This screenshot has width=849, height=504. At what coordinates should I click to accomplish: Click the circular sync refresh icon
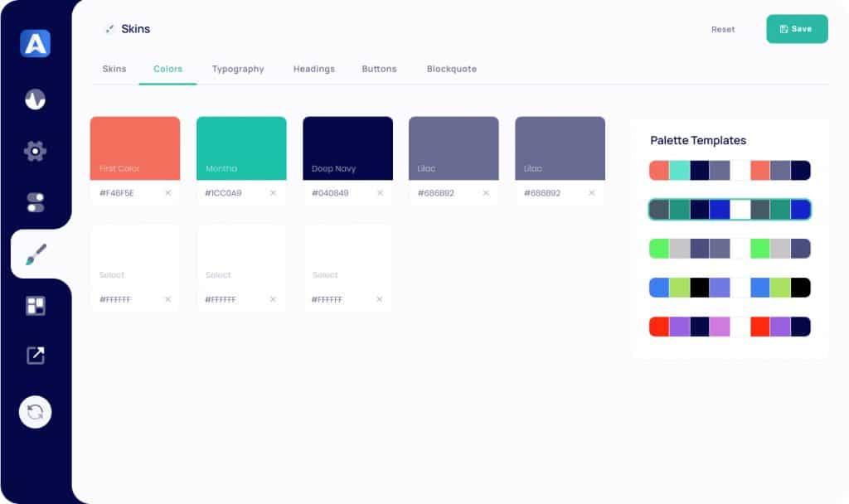(x=36, y=412)
